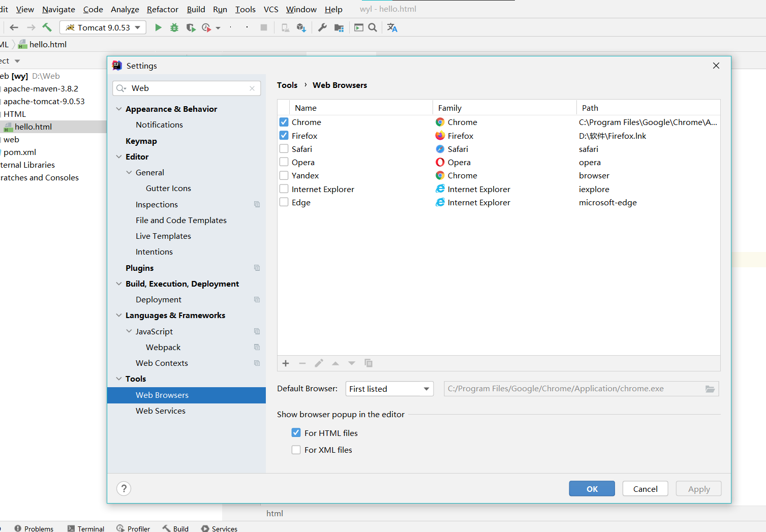Image resolution: width=766 pixels, height=532 pixels.
Task: Click the Apply button
Action: (699, 489)
